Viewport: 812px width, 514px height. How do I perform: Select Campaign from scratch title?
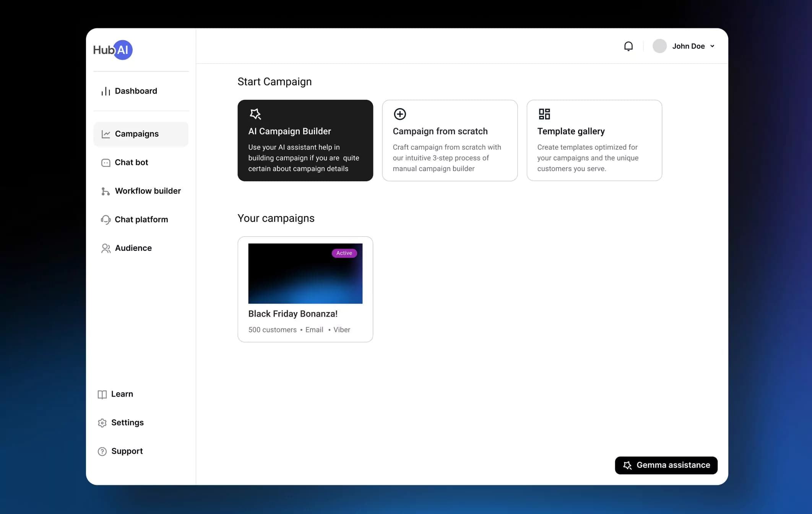tap(440, 131)
